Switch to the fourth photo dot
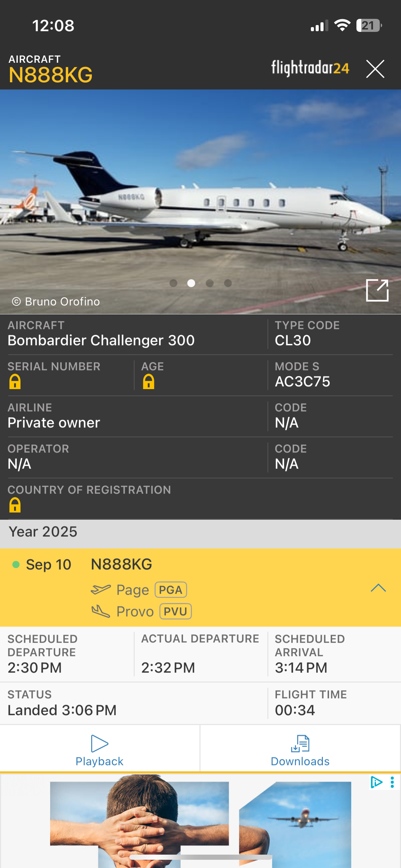Viewport: 401px width, 868px height. (x=228, y=283)
